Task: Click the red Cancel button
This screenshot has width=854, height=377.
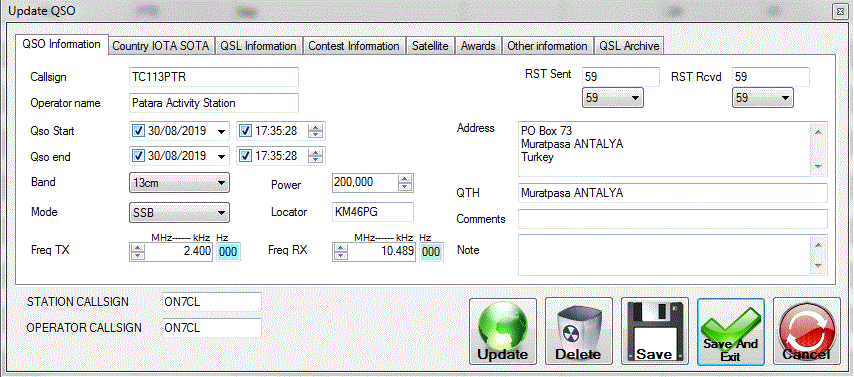Action: point(807,331)
